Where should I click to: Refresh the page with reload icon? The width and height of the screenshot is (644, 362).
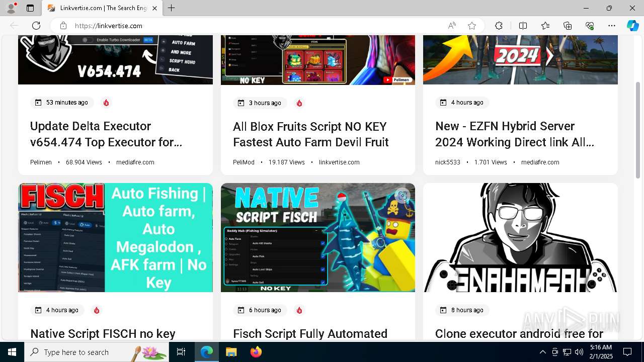point(36,26)
